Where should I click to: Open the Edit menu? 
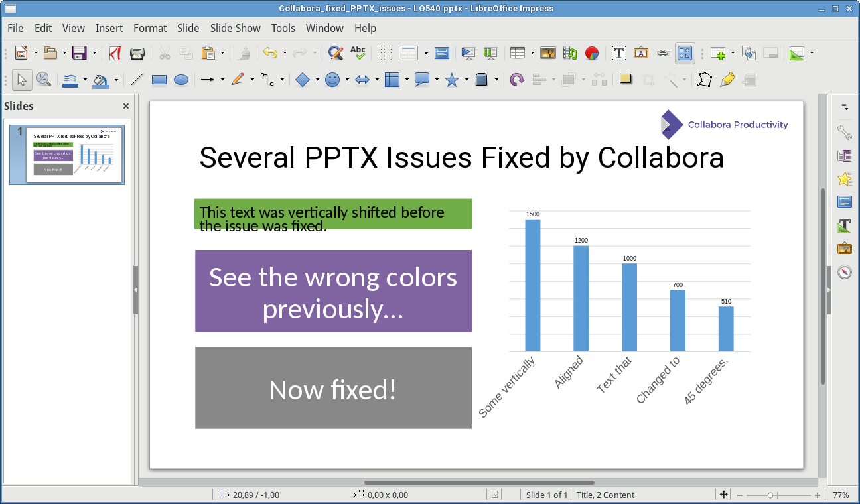tap(43, 28)
